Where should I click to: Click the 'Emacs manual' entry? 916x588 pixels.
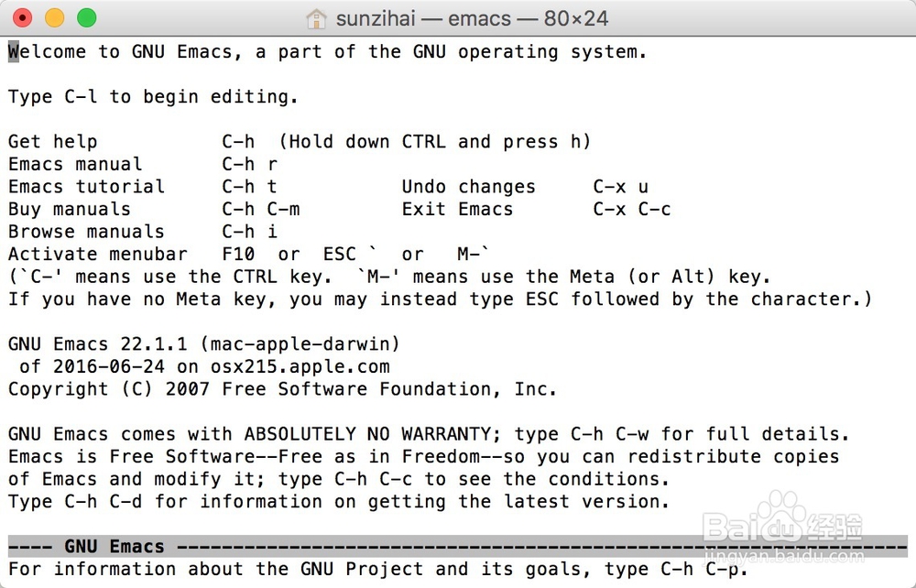(75, 164)
